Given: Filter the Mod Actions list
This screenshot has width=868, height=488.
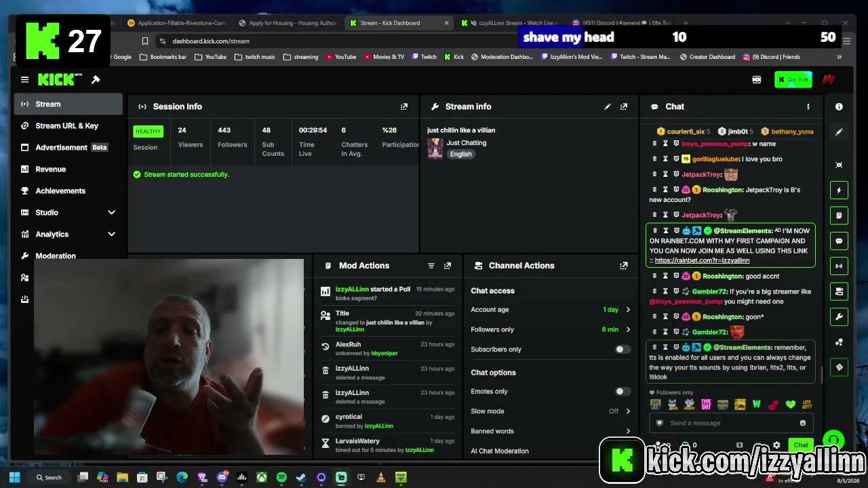Looking at the screenshot, I should point(431,266).
